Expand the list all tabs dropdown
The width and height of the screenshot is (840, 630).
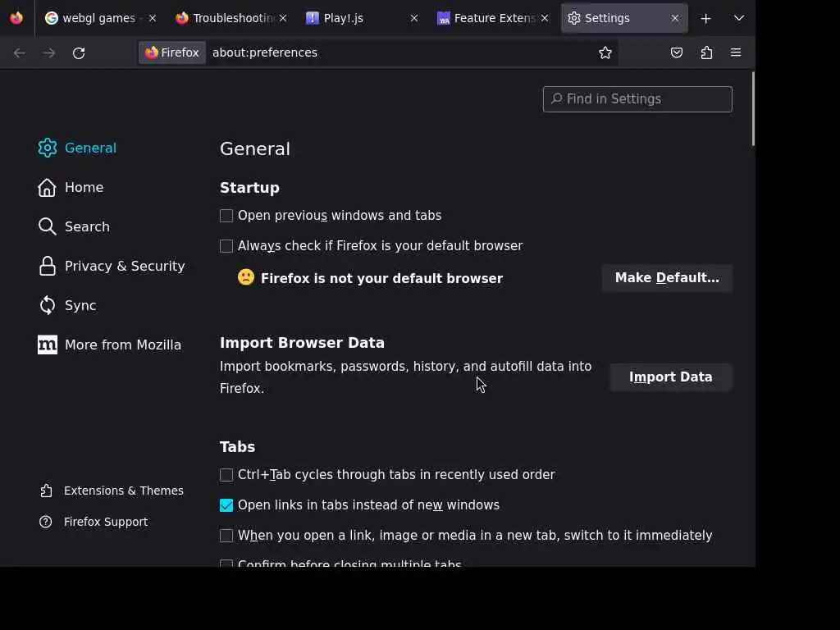click(739, 18)
